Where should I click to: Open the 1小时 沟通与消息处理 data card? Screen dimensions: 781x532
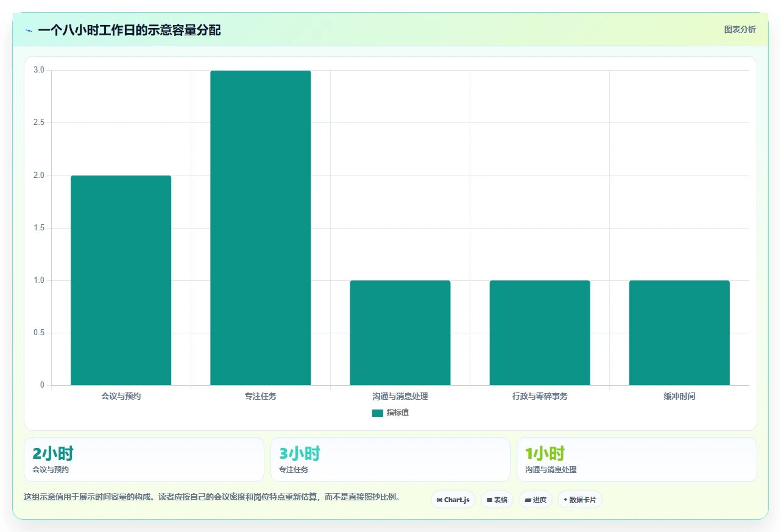[x=637, y=459]
